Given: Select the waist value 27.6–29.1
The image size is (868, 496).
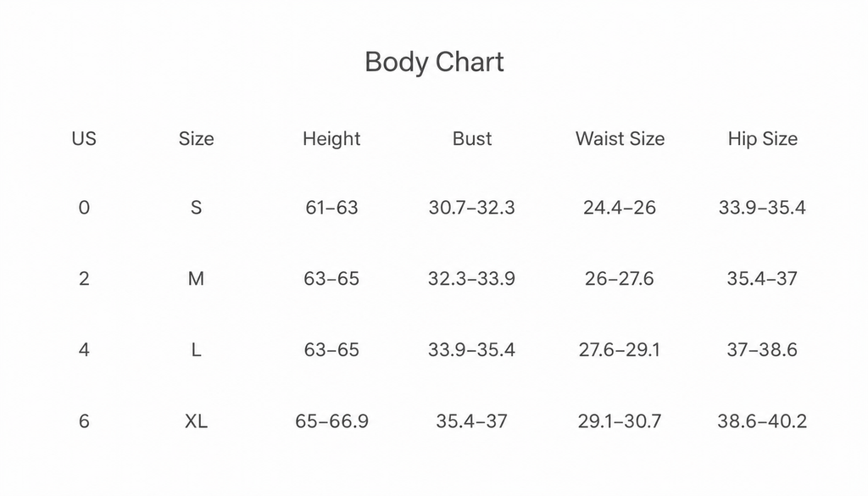Looking at the screenshot, I should 620,350.
